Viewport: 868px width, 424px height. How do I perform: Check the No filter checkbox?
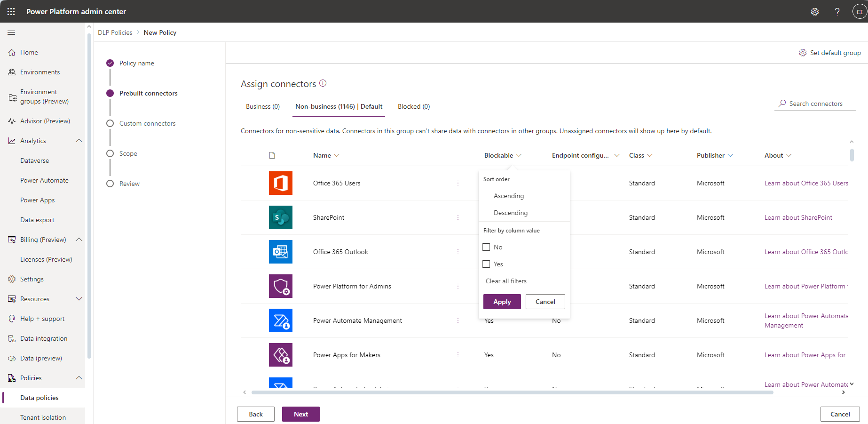[486, 247]
